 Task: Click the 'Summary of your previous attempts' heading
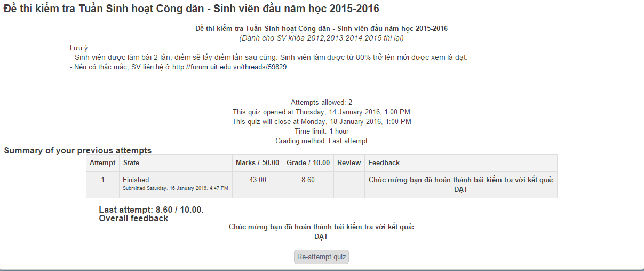click(78, 151)
